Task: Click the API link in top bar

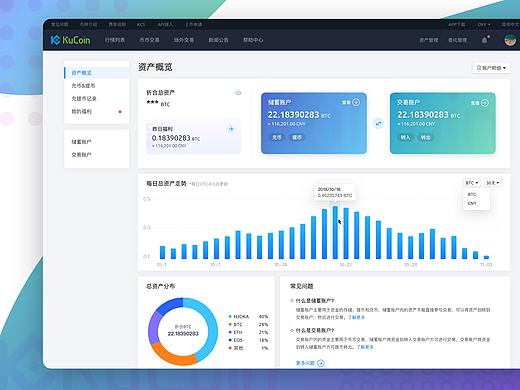Action: click(x=165, y=24)
